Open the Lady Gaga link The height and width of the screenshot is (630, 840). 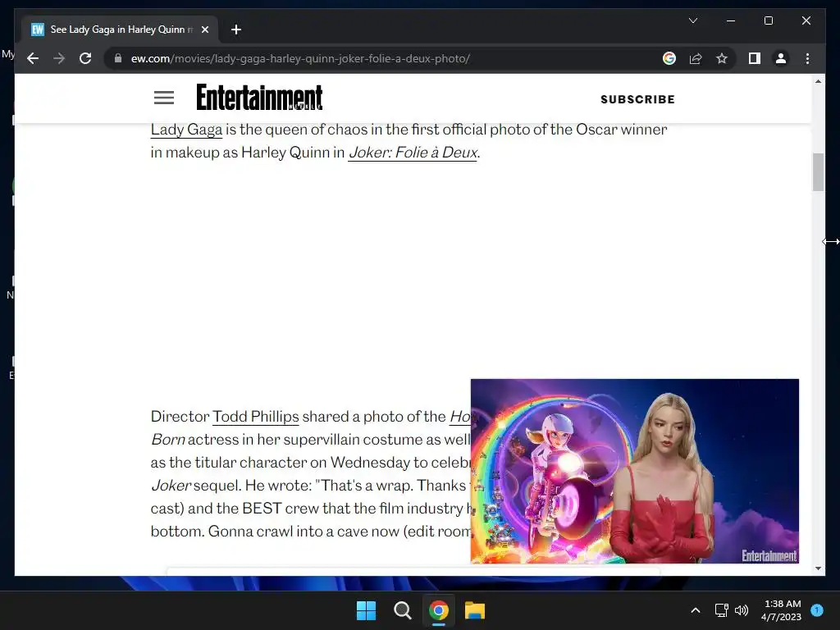[186, 130]
